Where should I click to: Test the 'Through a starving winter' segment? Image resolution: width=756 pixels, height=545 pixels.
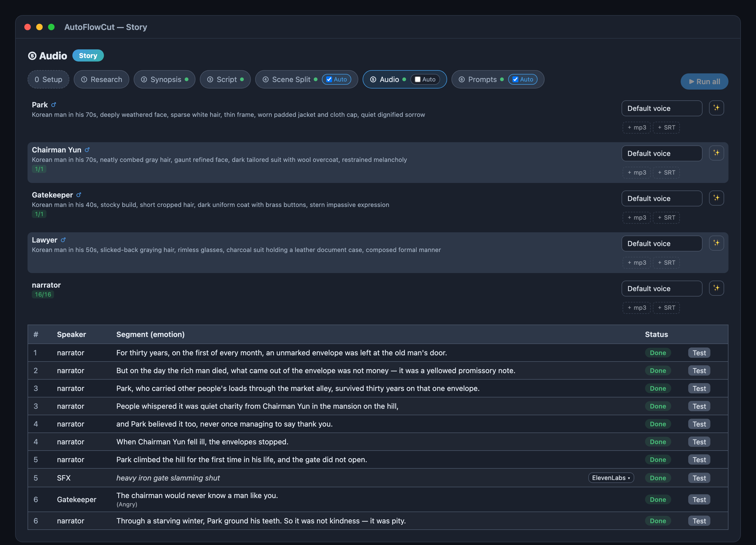[x=699, y=521]
